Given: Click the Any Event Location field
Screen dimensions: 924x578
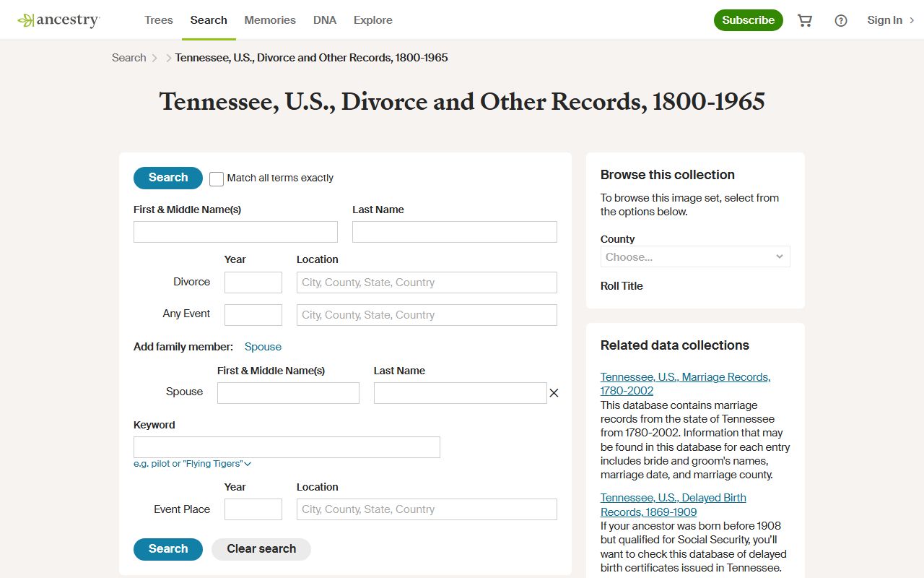Looking at the screenshot, I should coord(427,315).
